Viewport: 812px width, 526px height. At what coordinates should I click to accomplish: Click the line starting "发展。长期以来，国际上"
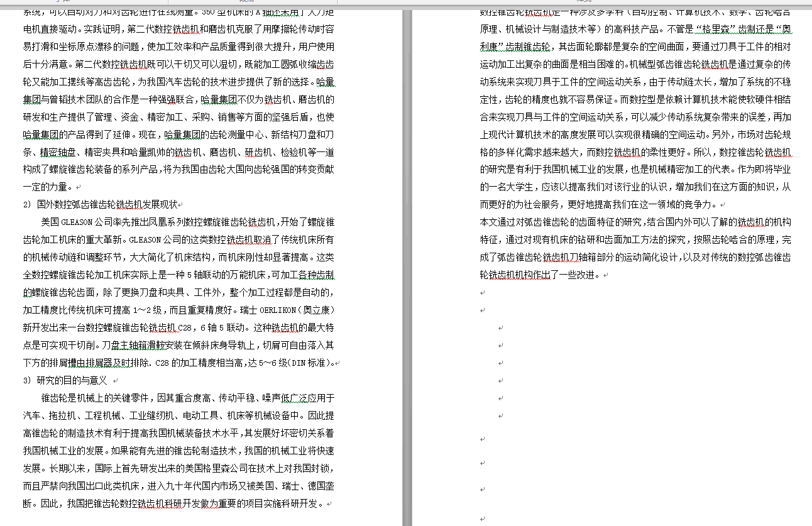tap(179, 468)
